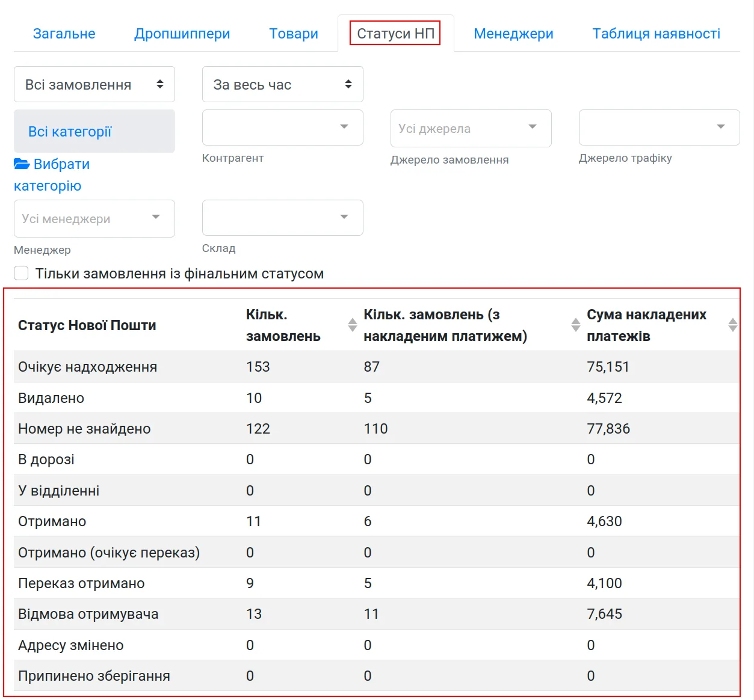Click the Статус Нової Пошти column header
Screen dimensions: 754x700
click(x=87, y=325)
